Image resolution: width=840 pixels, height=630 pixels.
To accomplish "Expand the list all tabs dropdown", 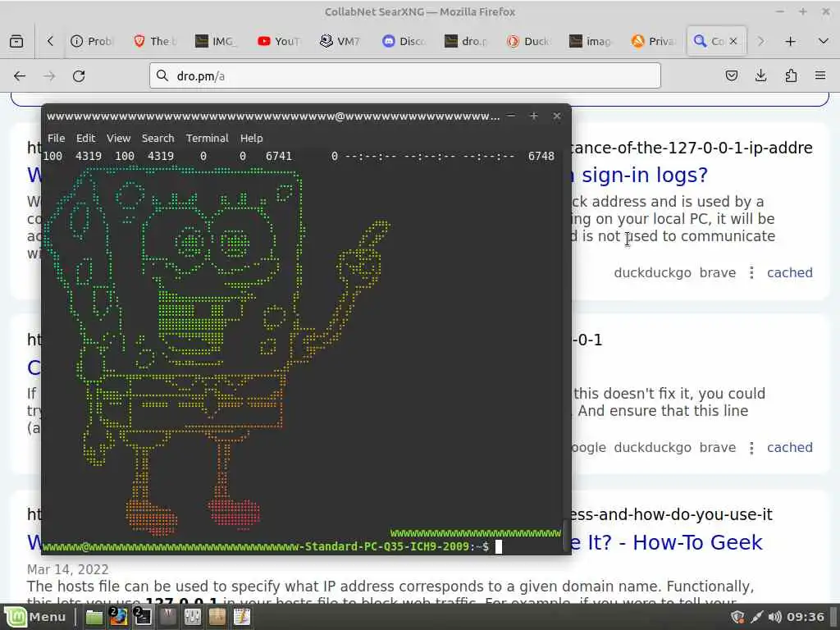I will [x=824, y=41].
